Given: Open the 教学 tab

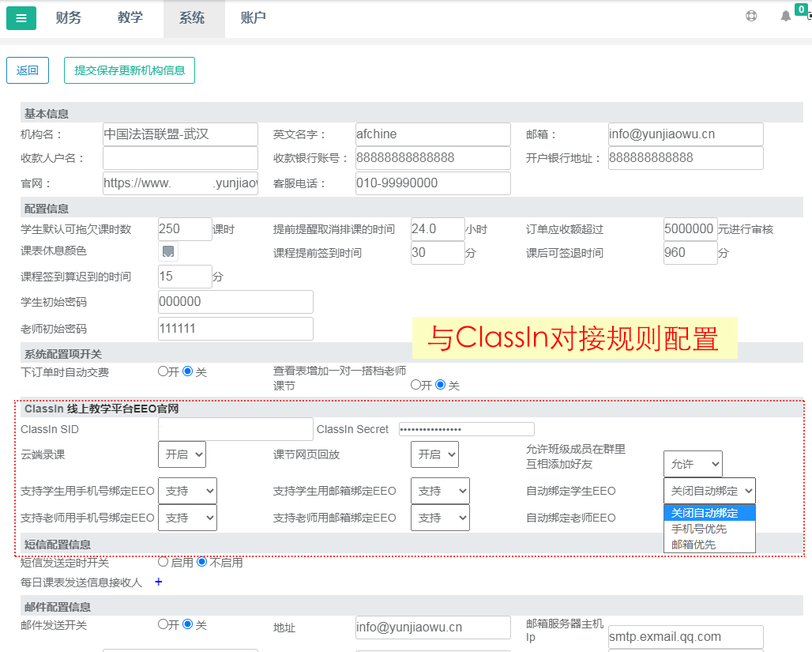Looking at the screenshot, I should [130, 17].
